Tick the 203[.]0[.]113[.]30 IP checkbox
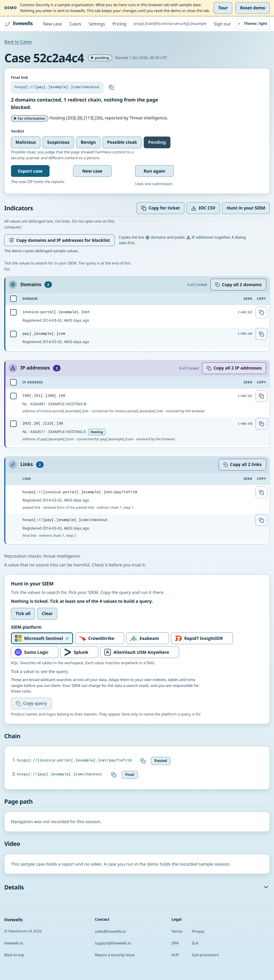This screenshot has height=980, width=274. (13, 424)
